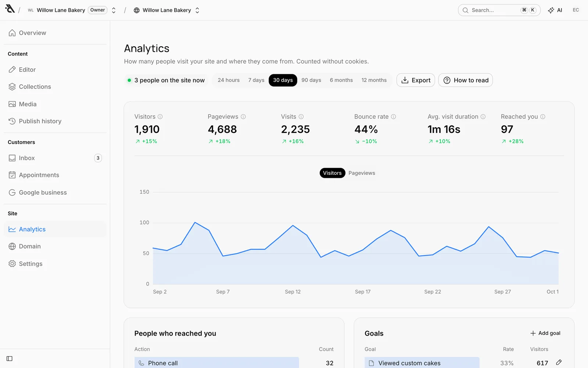This screenshot has width=588, height=368.
Task: Click the Collections stack icon
Action: point(12,86)
